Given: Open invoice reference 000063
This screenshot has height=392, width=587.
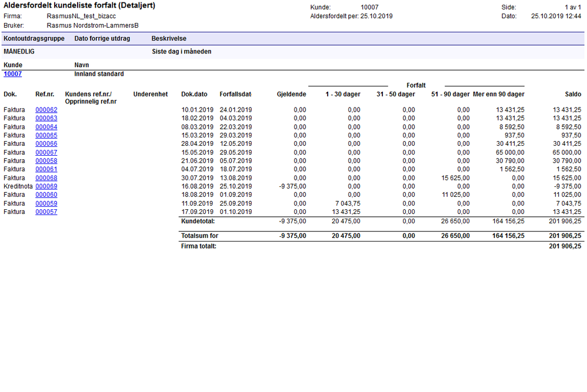Looking at the screenshot, I should (46, 118).
